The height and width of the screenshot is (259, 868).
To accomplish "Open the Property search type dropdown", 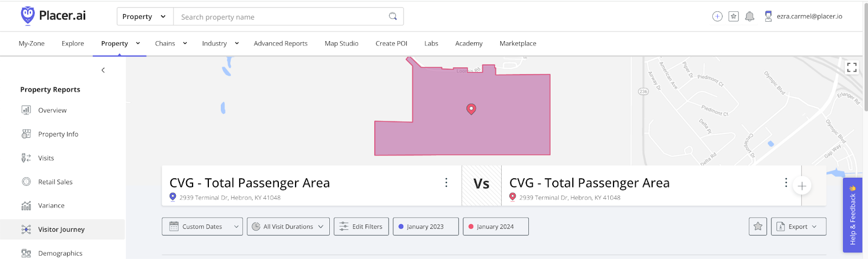I will (x=145, y=17).
